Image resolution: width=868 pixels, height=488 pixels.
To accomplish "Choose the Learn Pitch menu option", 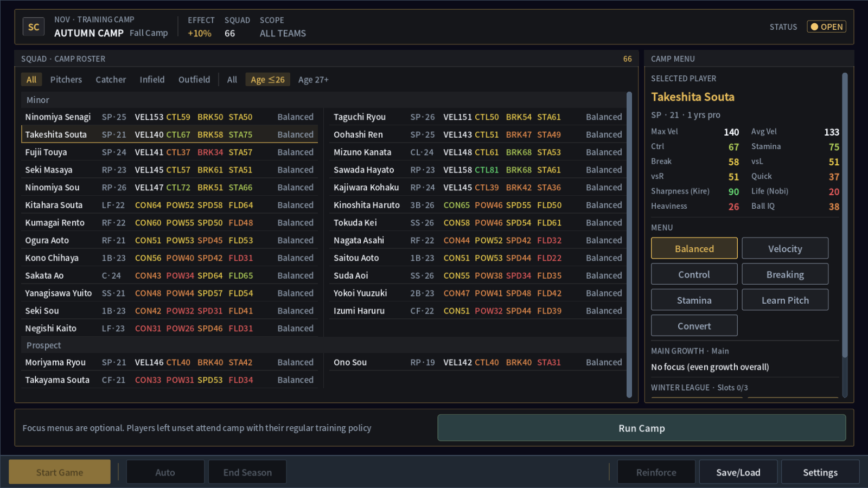I will click(785, 300).
